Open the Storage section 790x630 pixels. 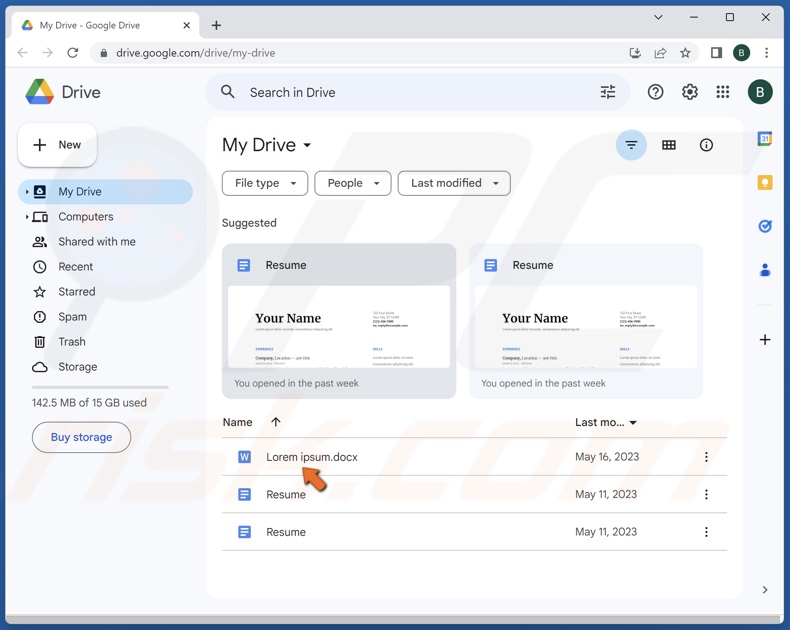[x=78, y=367]
